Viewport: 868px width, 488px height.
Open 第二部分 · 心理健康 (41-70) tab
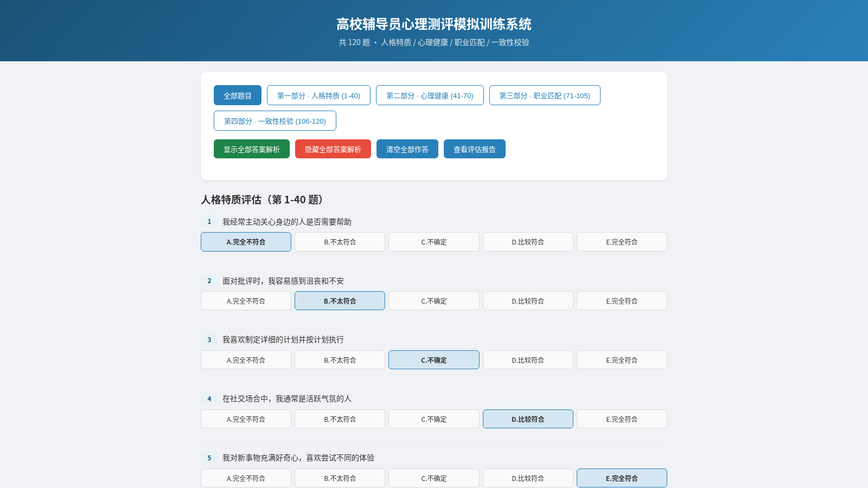click(430, 95)
